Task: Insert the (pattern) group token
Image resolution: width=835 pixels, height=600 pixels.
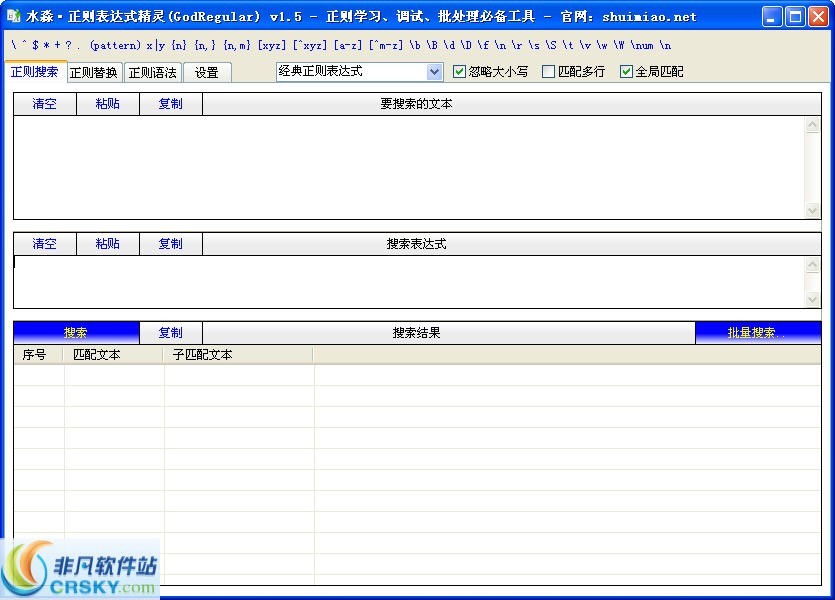Action: coord(115,45)
